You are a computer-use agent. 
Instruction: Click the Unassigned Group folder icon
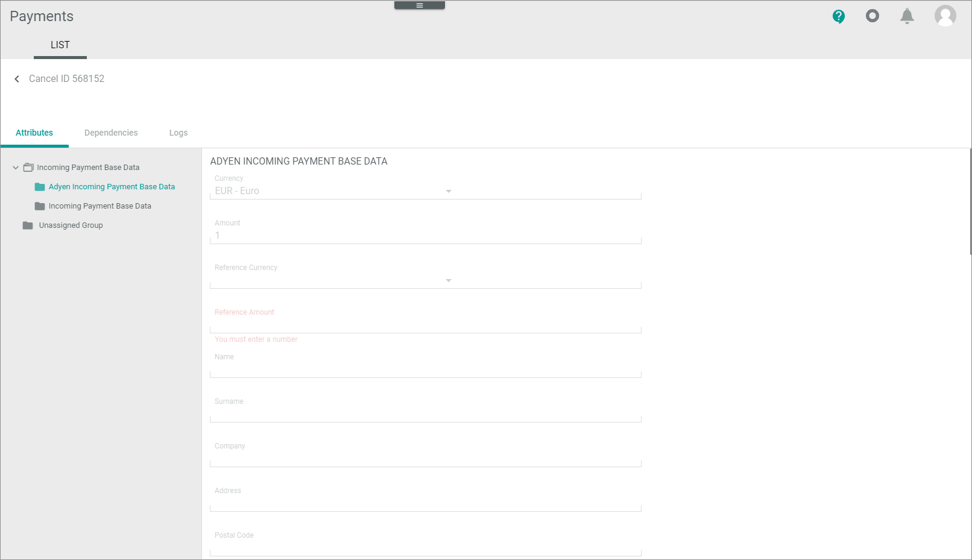click(28, 225)
